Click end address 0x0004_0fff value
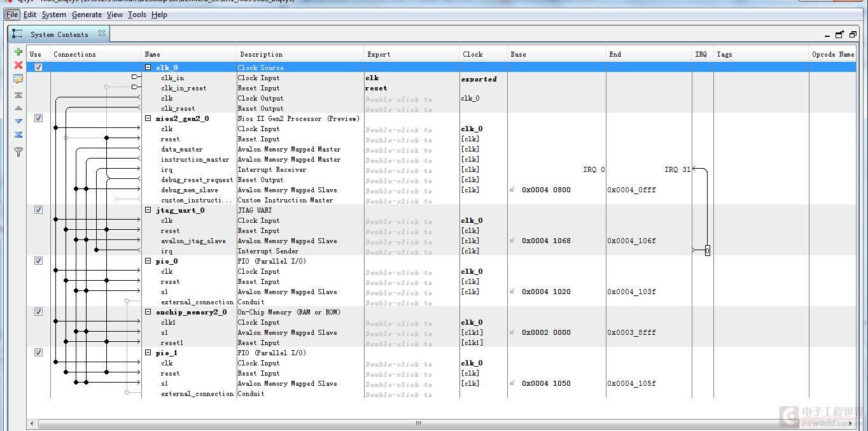The height and width of the screenshot is (431, 868). [x=631, y=190]
